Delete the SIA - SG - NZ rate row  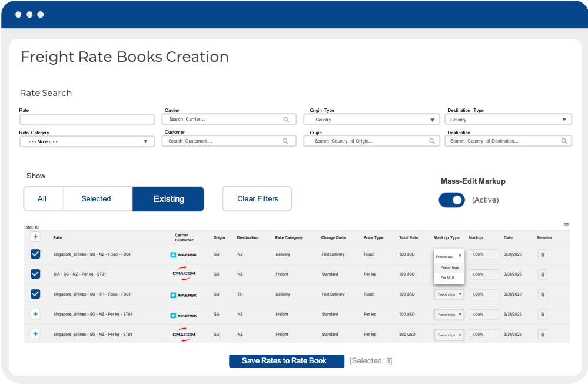tap(543, 274)
